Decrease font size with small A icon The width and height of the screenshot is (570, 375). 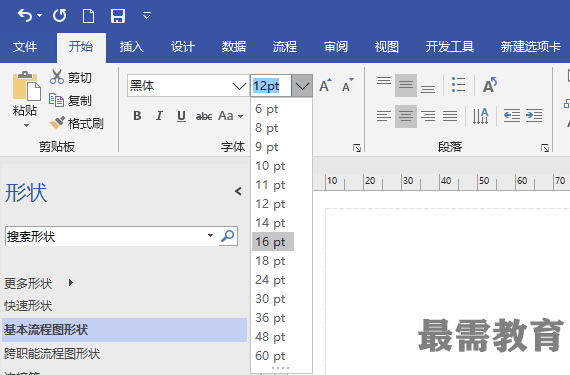click(347, 85)
